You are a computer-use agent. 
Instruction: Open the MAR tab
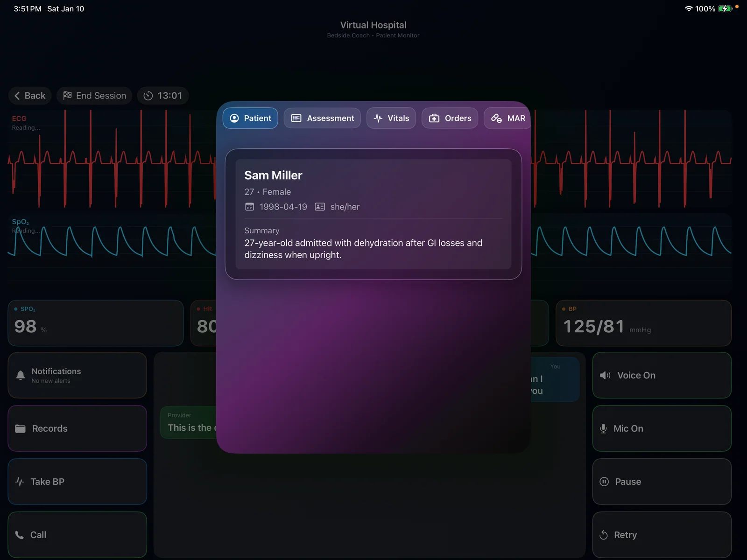pos(507,118)
